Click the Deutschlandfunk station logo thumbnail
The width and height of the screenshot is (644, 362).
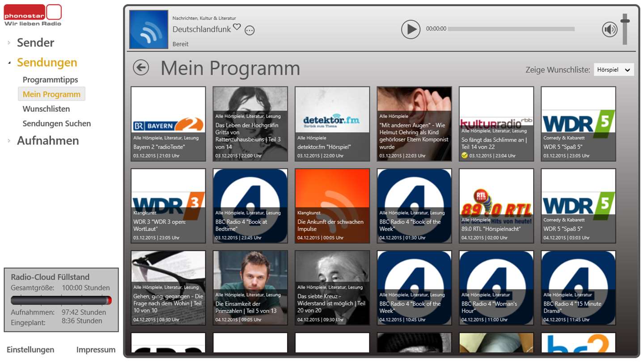[148, 29]
